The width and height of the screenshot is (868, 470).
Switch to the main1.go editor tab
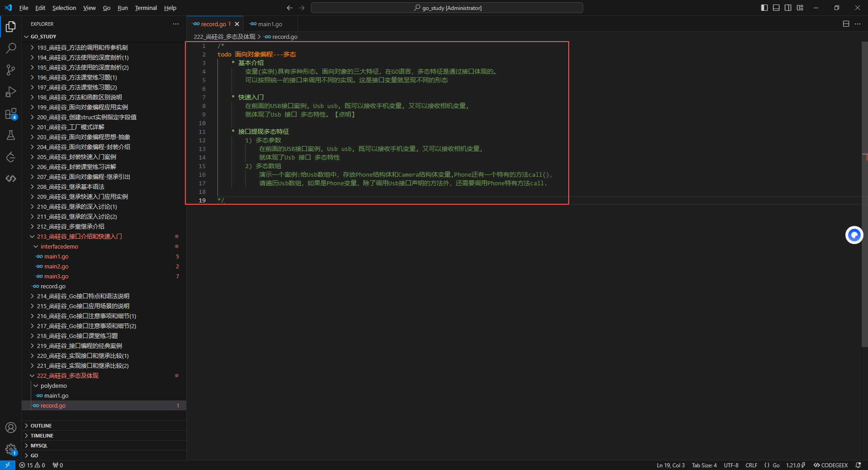click(270, 24)
